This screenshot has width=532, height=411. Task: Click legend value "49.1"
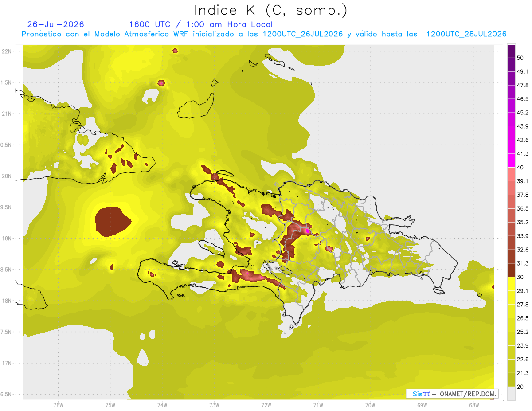click(523, 71)
